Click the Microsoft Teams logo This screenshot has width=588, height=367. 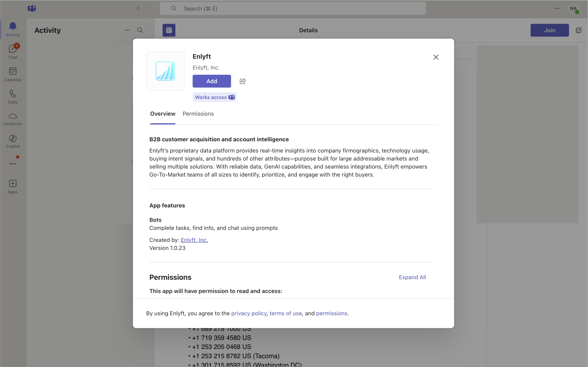pos(32,8)
